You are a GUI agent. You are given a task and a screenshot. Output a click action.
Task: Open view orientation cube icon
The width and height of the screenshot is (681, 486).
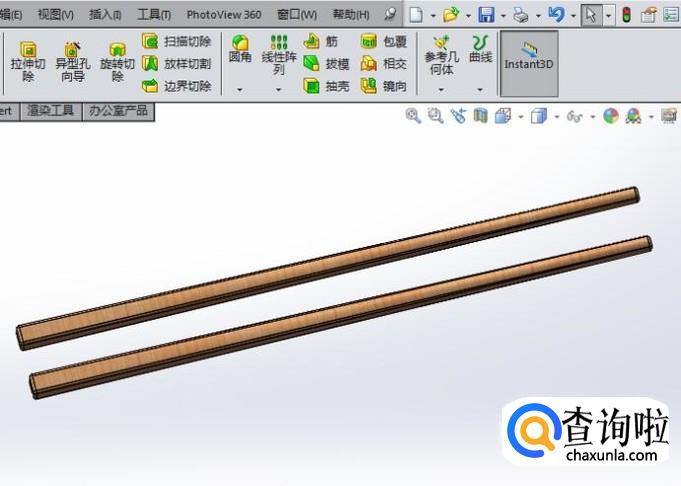click(x=502, y=116)
